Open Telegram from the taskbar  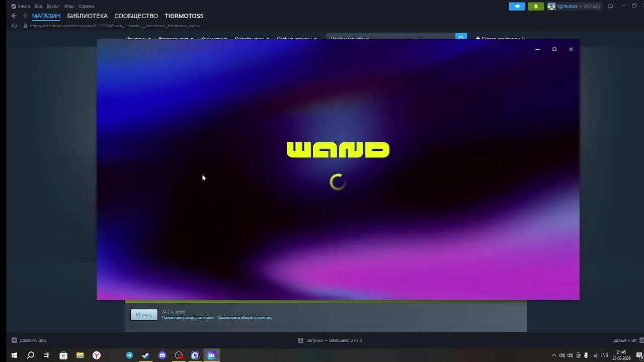[x=129, y=355]
